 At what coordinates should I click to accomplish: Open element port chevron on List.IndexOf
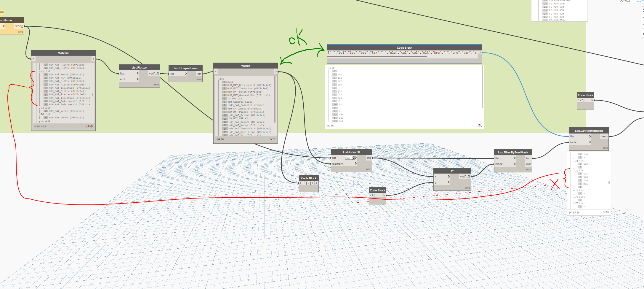(356, 163)
